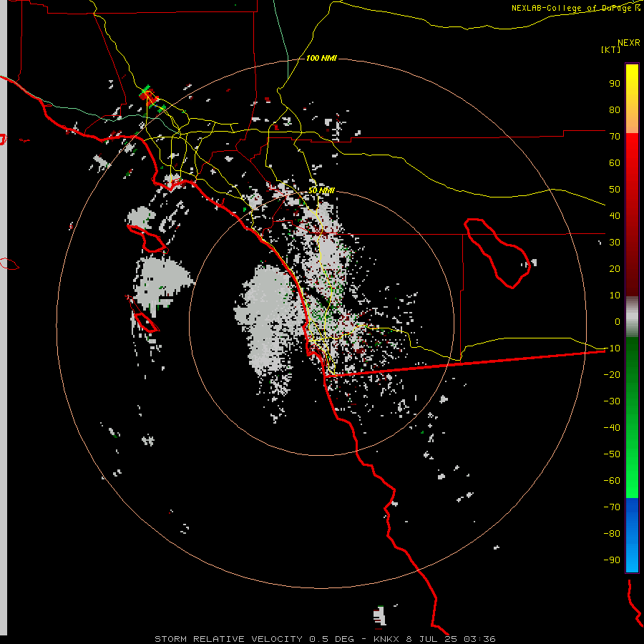Click the -40 value on velocity scale
This screenshot has height=644, width=644.
tap(612, 428)
